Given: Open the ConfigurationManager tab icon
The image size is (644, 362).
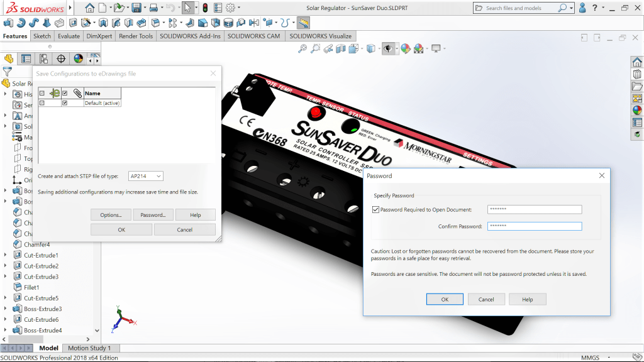Looking at the screenshot, I should [x=43, y=58].
